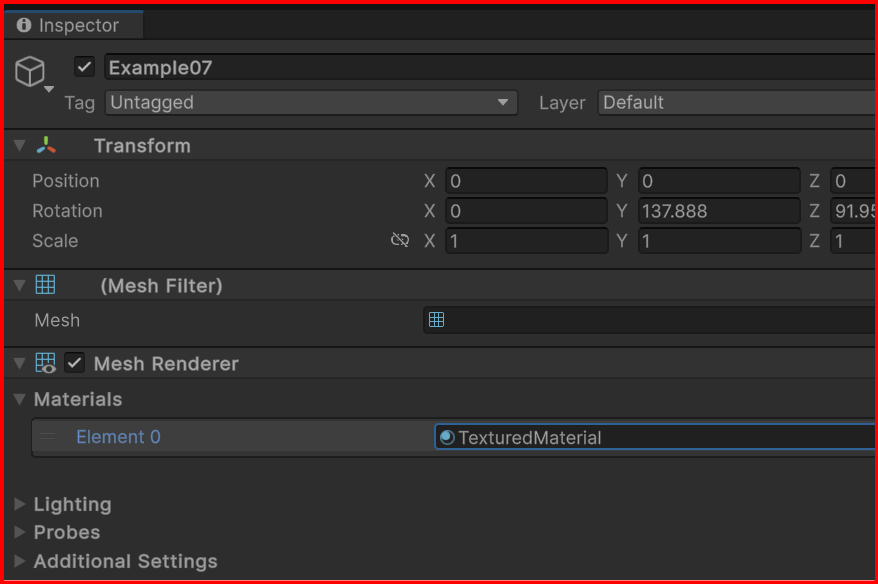Click the Mesh Filter grid icon
The height and width of the screenshot is (584, 878).
pos(46,286)
